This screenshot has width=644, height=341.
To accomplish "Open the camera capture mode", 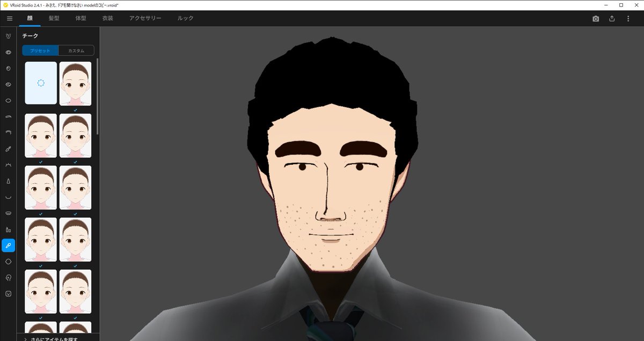I will tap(596, 18).
